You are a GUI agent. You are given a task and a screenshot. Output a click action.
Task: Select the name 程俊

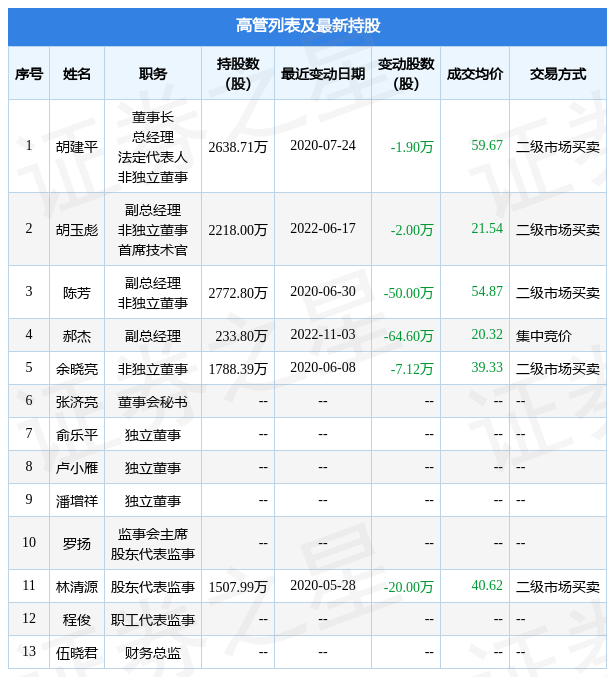click(x=77, y=620)
